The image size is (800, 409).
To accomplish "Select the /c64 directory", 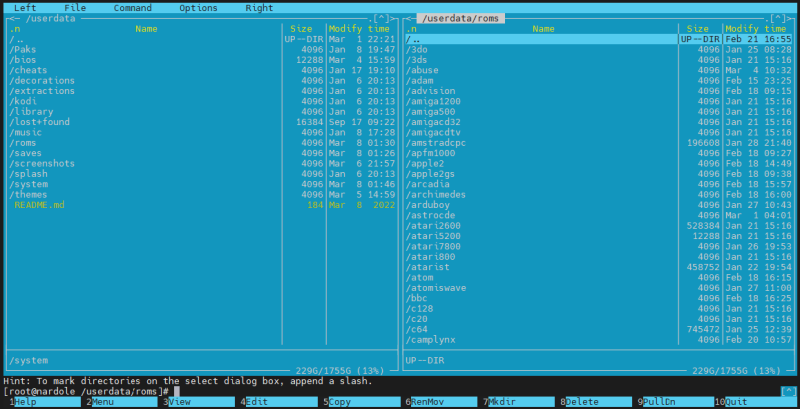I will coord(598,329).
